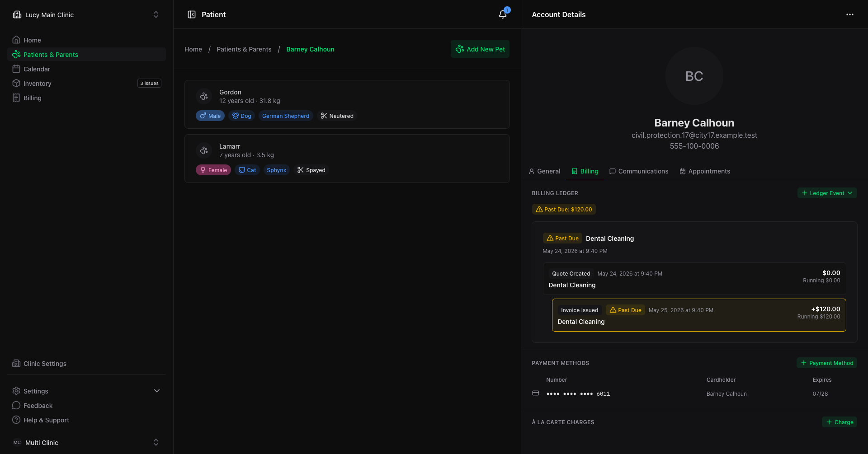Viewport: 868px width, 454px height.
Task: Click Barney Calhoun breadcrumb
Action: pos(310,49)
